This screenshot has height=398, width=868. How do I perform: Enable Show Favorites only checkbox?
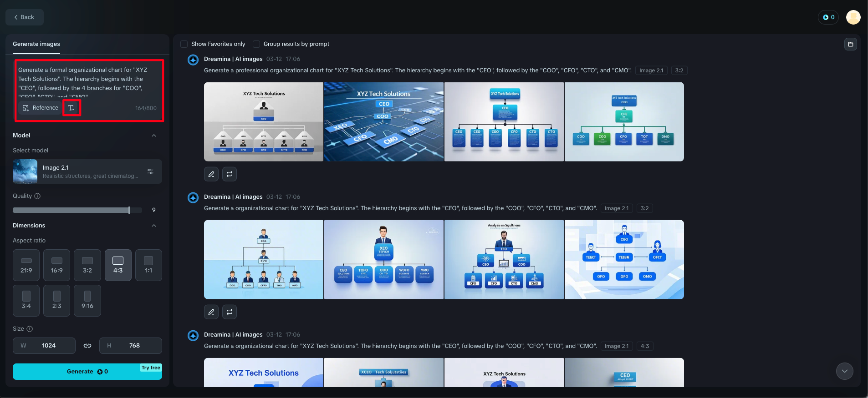click(184, 44)
